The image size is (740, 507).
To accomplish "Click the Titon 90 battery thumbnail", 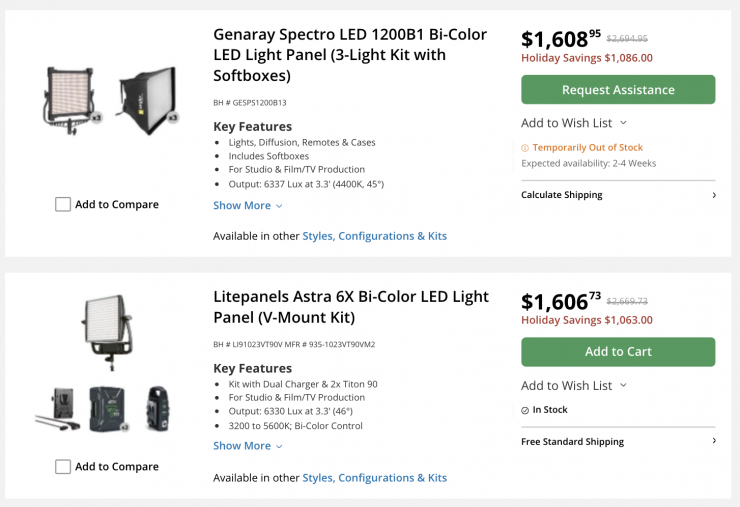I will [x=109, y=408].
